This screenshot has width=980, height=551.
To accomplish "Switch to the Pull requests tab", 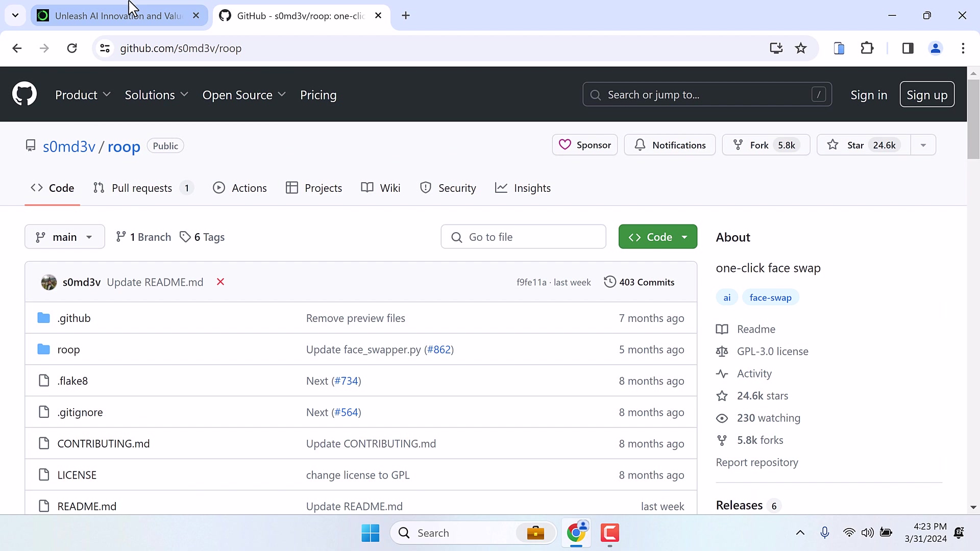I will click(142, 188).
